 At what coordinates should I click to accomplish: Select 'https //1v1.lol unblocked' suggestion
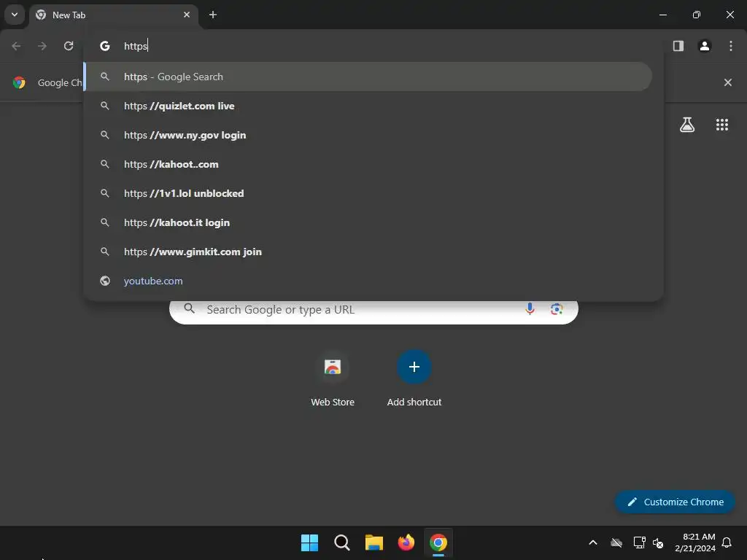(368, 193)
